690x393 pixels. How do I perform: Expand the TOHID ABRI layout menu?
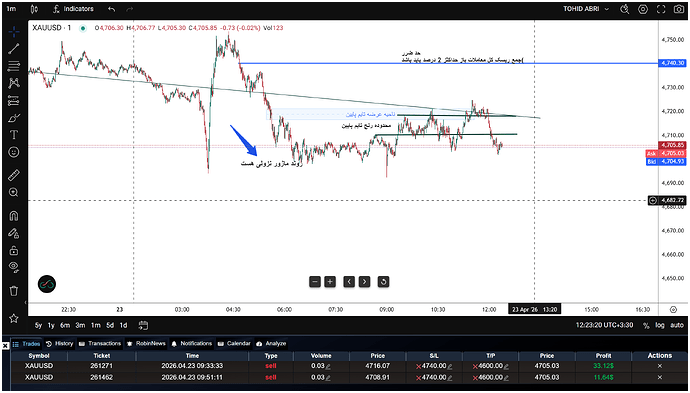point(586,9)
